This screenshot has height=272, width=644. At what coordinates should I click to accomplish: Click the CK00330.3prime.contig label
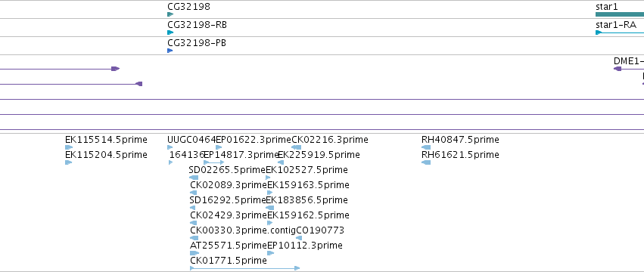[243, 230]
